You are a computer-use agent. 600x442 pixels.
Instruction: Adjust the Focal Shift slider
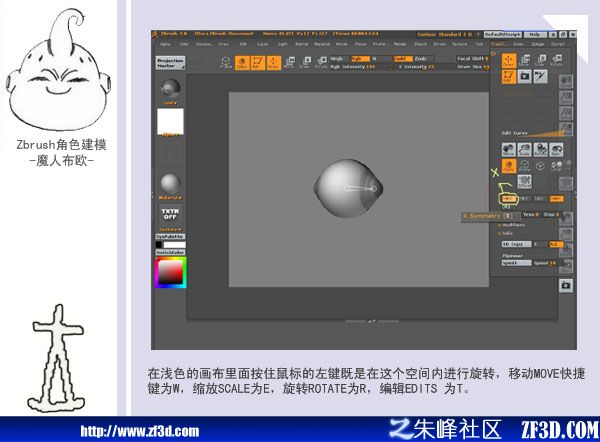[473, 59]
